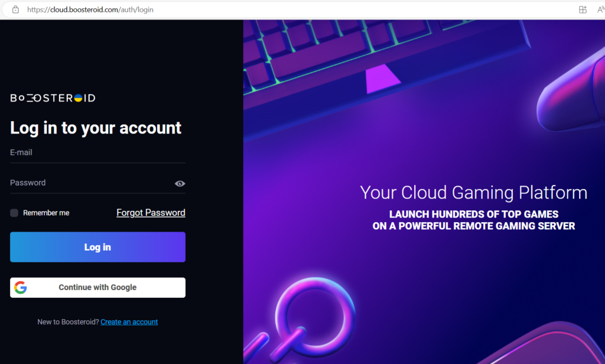The height and width of the screenshot is (364, 605).
Task: Open the Forgot Password link
Action: [x=151, y=213]
